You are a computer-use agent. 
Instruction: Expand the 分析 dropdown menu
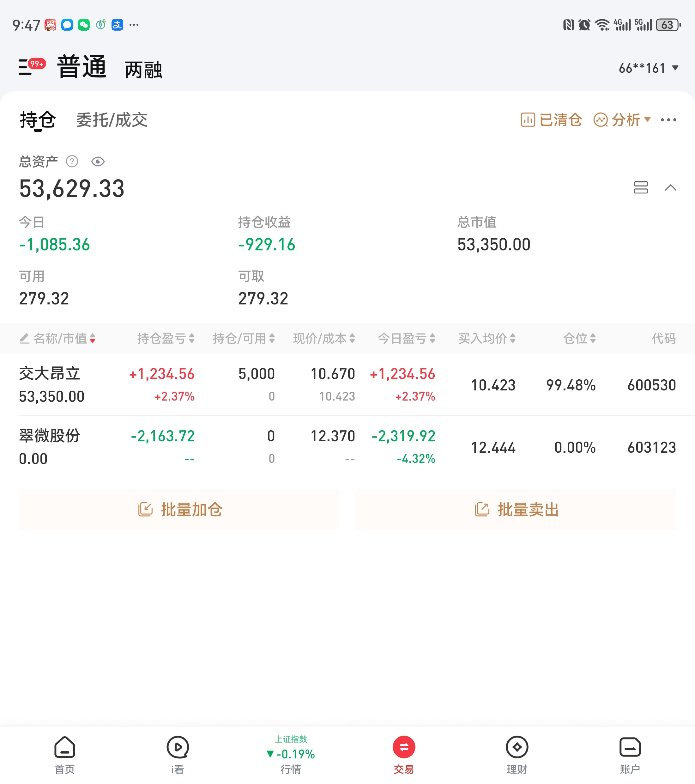(622, 120)
